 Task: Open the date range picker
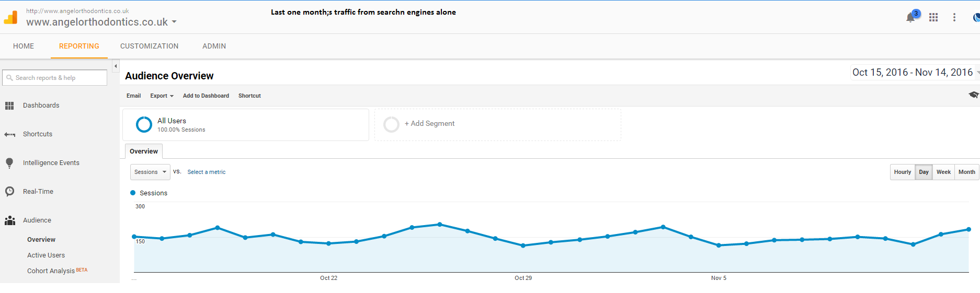pos(913,73)
